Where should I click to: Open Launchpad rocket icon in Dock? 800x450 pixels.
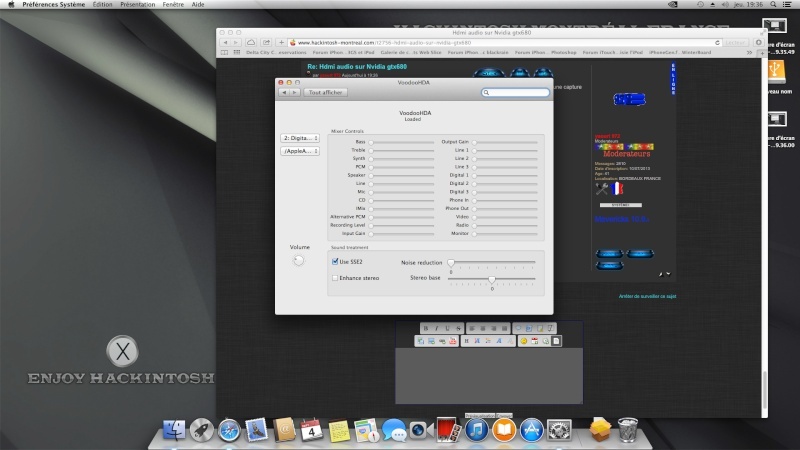point(202,430)
